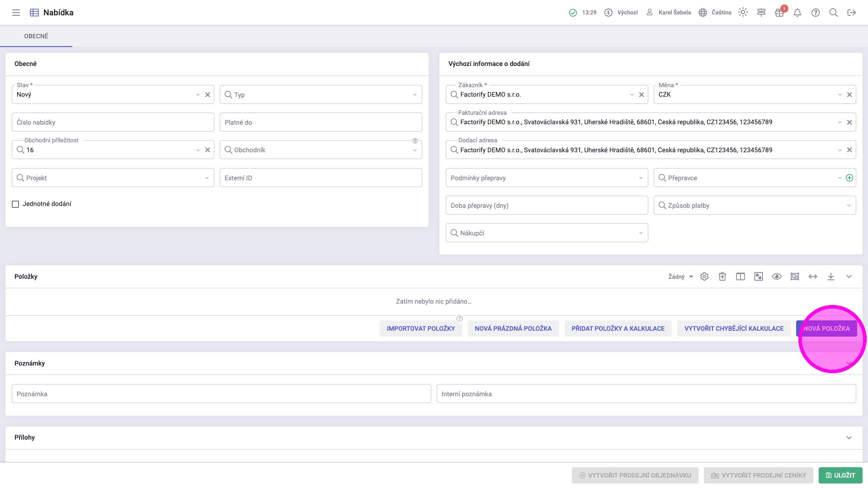Screen dimensions: 868x488
Task: Click the Číslo nabídky input field
Action: (113, 122)
